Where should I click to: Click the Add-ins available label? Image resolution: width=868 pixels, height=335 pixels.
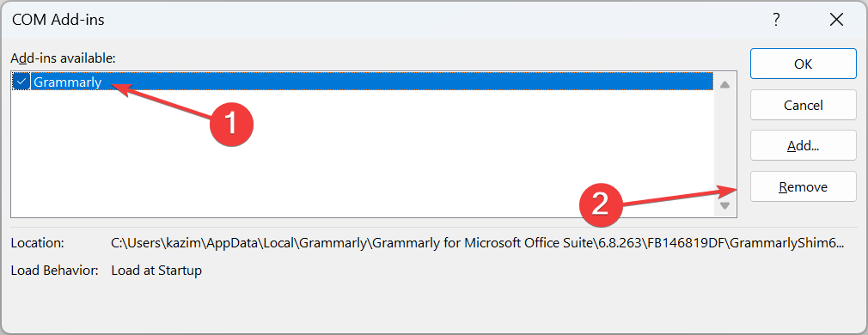[63, 58]
